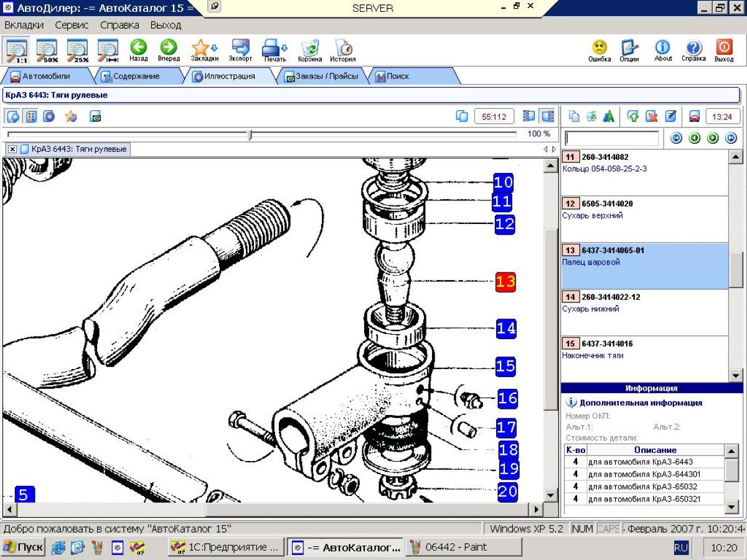Open the About info icon
747x560 pixels.
click(663, 51)
